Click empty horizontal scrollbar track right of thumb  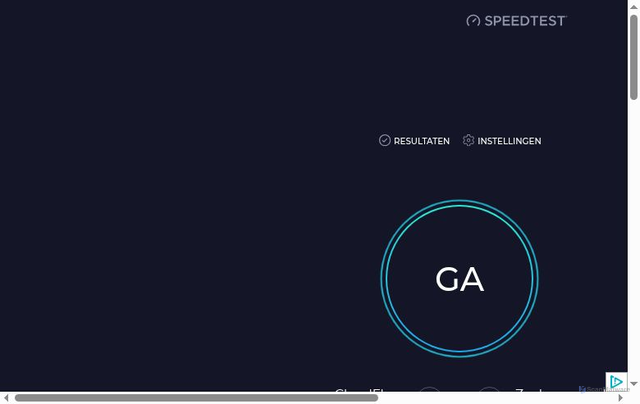coord(496,397)
